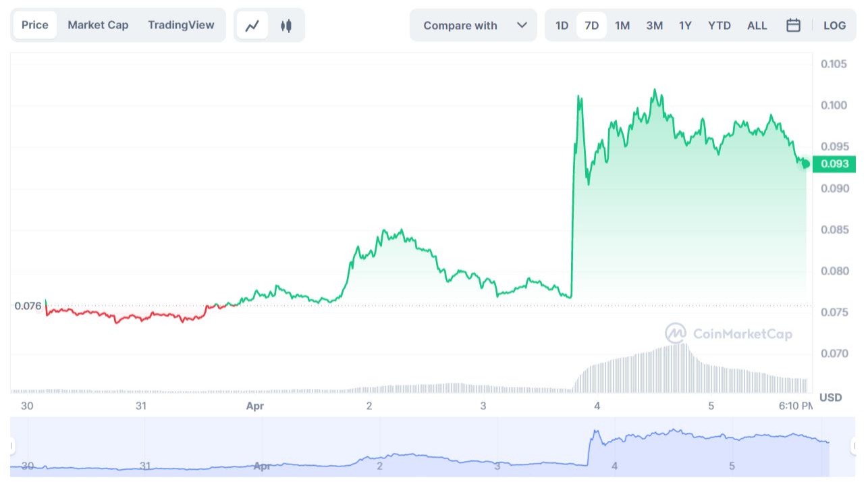Choose the YTD time range

(x=719, y=26)
